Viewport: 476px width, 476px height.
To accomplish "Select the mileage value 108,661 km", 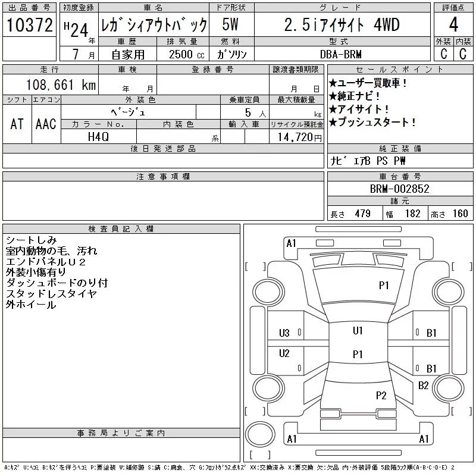I will click(x=59, y=85).
